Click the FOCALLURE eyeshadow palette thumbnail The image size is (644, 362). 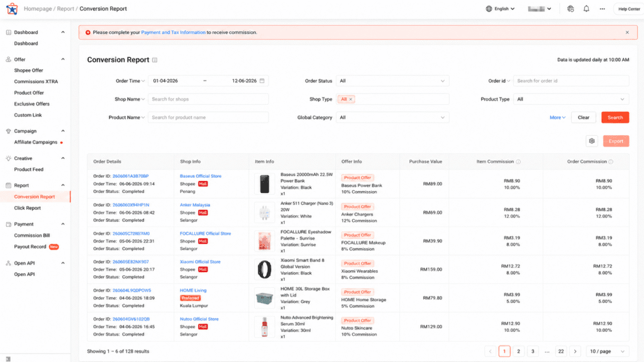pos(265,241)
